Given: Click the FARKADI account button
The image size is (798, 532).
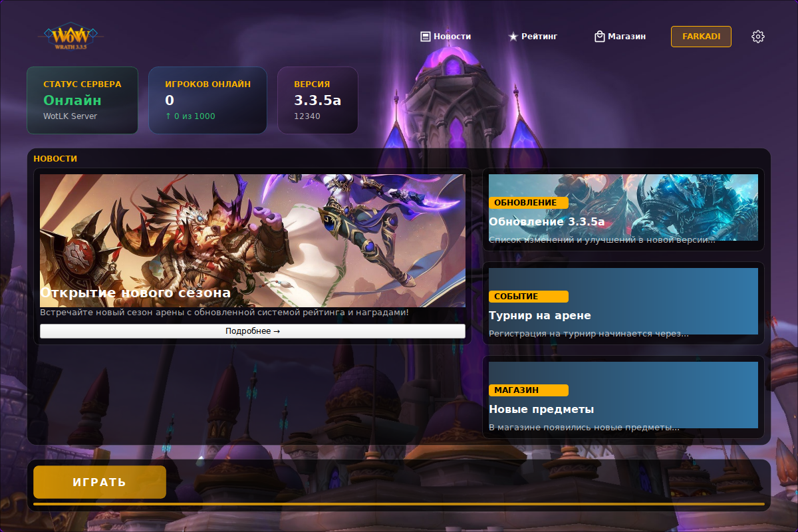Looking at the screenshot, I should tap(701, 37).
